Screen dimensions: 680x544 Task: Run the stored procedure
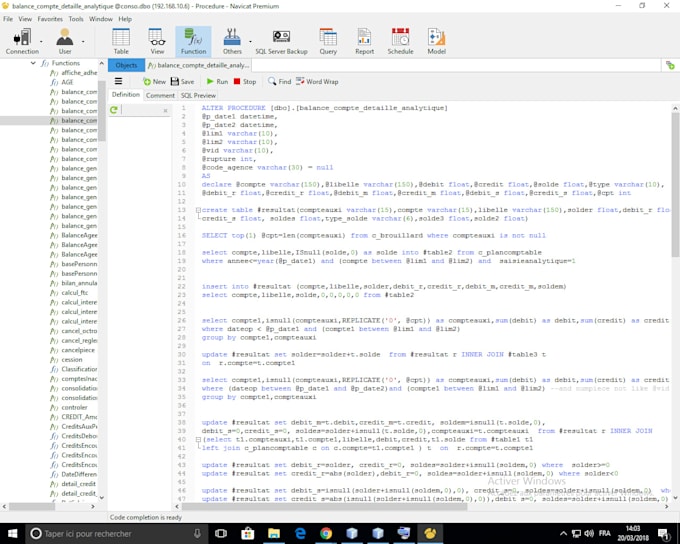click(x=216, y=82)
